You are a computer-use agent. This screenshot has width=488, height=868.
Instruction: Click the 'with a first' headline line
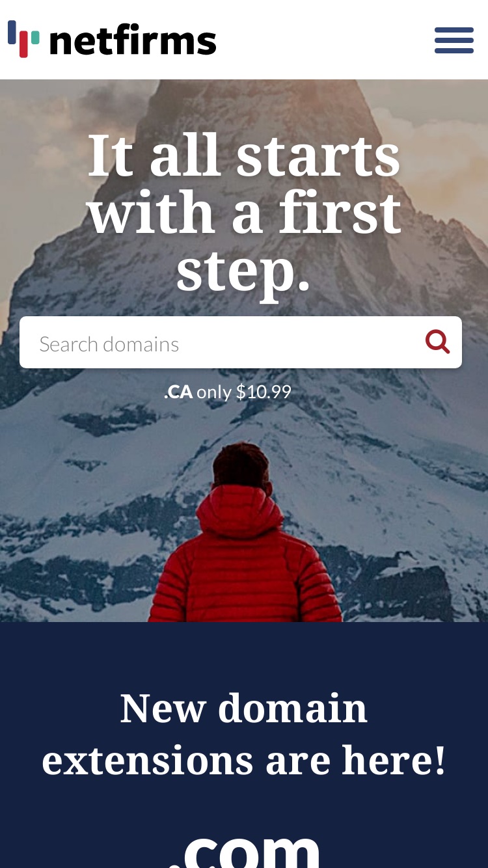[x=244, y=212]
